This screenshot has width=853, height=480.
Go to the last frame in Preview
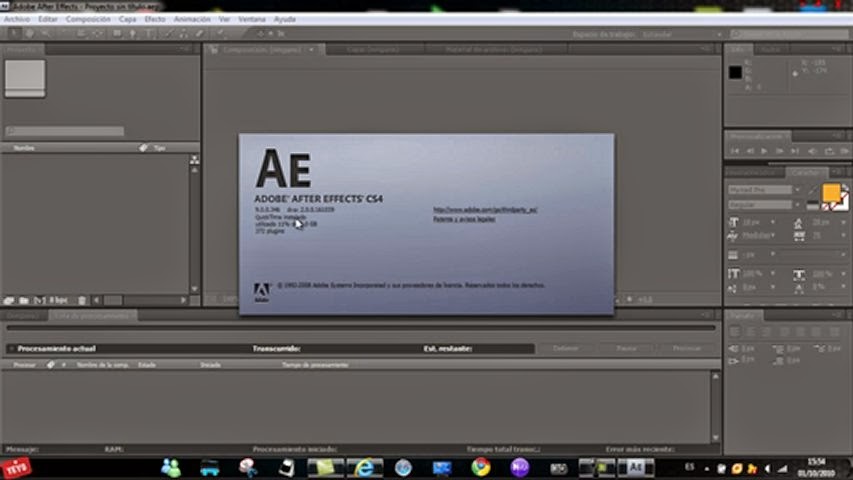click(x=795, y=151)
